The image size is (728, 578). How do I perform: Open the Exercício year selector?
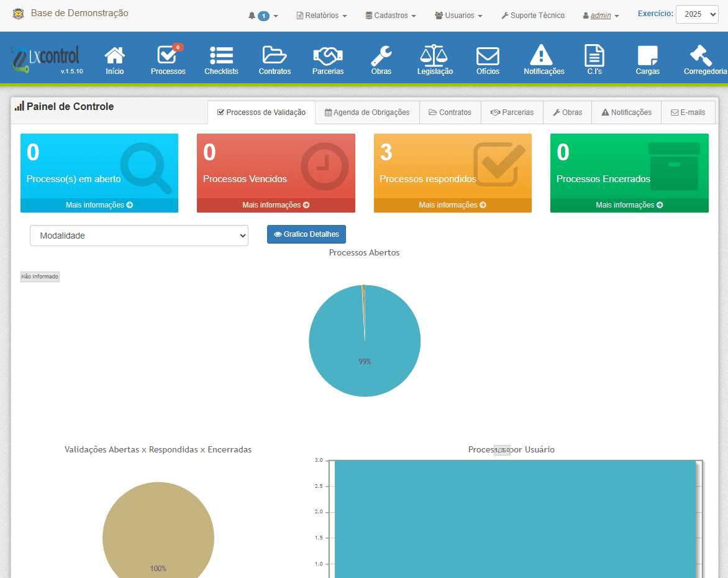tap(696, 14)
